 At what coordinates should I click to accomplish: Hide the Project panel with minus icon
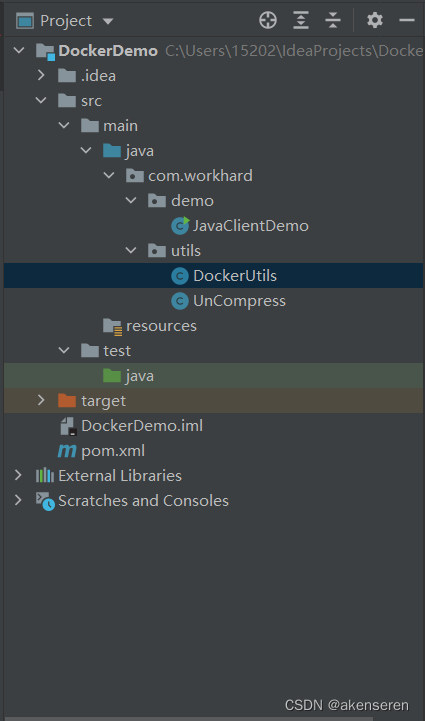(407, 21)
